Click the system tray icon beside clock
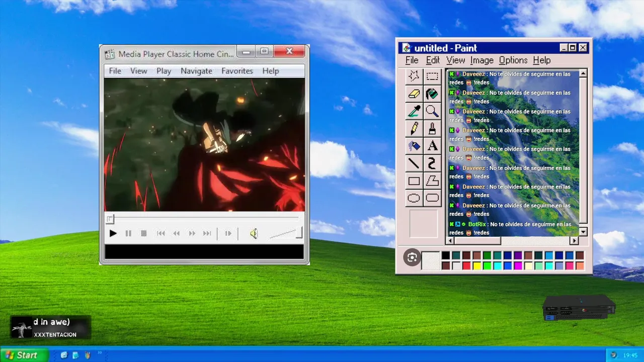Screen dimensions: 644x362 point(613,355)
